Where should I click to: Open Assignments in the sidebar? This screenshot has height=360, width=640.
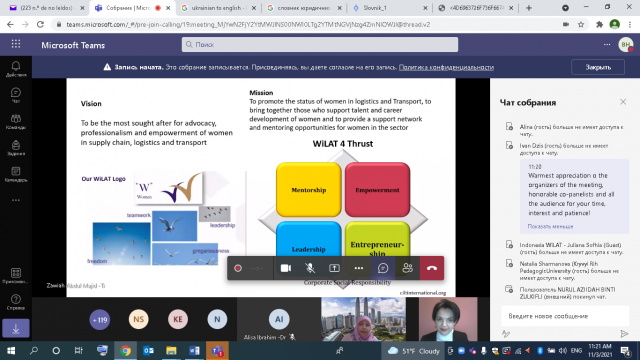point(16,148)
